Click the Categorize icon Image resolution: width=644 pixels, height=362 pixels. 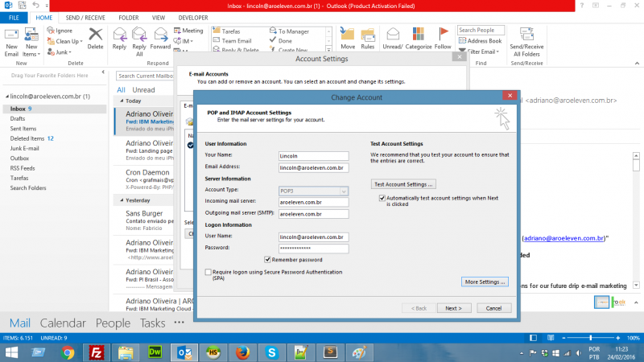(x=418, y=39)
